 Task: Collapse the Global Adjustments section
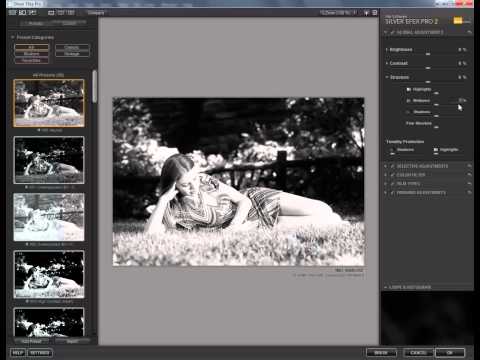click(386, 32)
